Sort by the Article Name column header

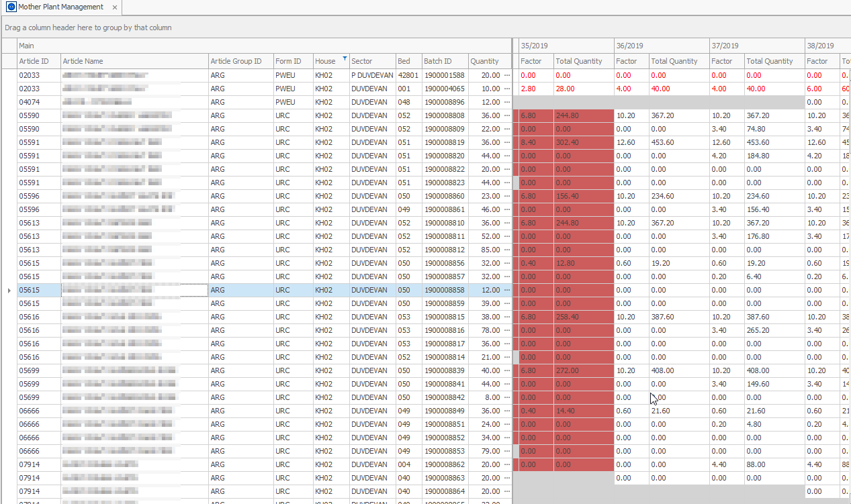pos(134,61)
